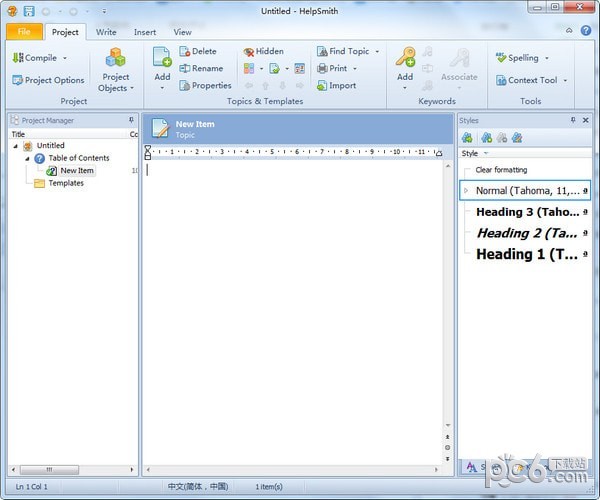Open Help via the blue question icon

(586, 30)
